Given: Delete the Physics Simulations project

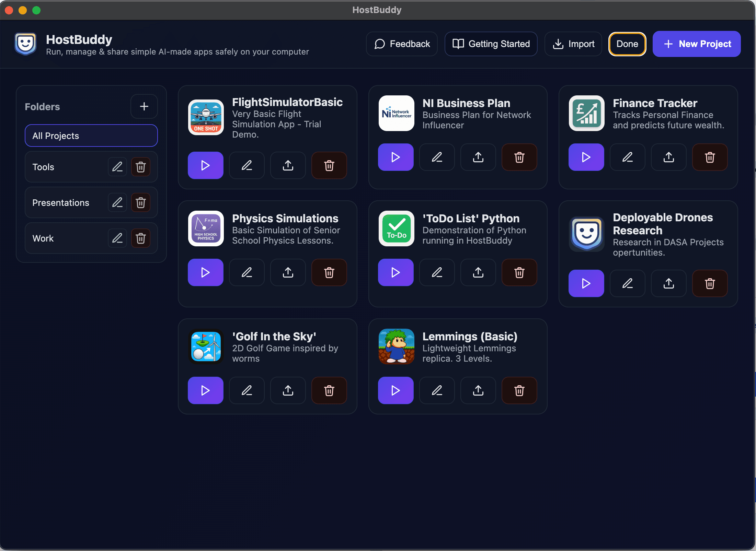Looking at the screenshot, I should tap(329, 272).
